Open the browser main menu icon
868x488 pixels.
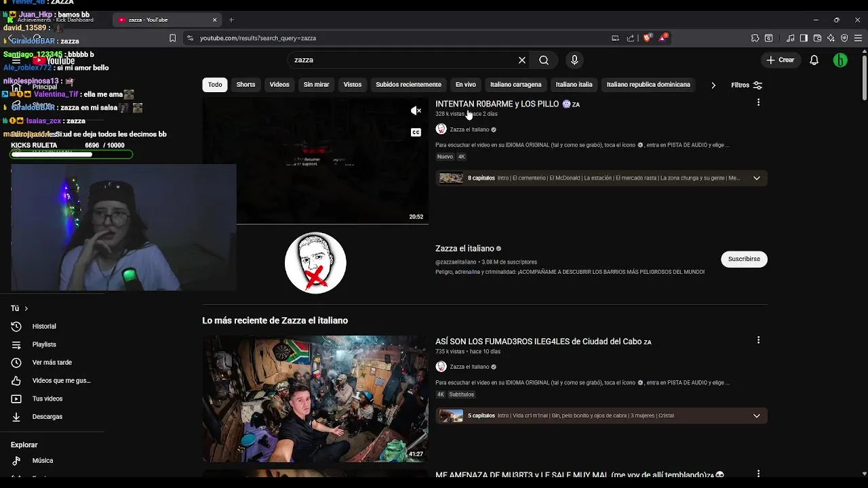coord(858,38)
